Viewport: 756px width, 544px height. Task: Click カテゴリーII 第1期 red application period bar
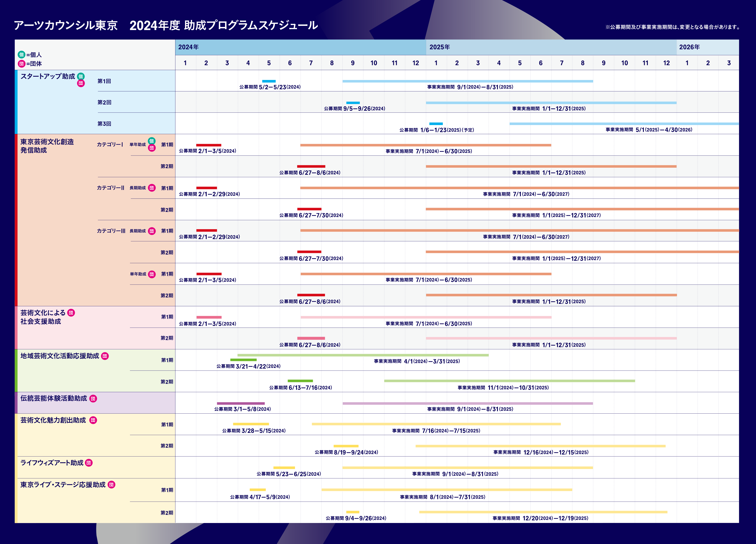[207, 188]
